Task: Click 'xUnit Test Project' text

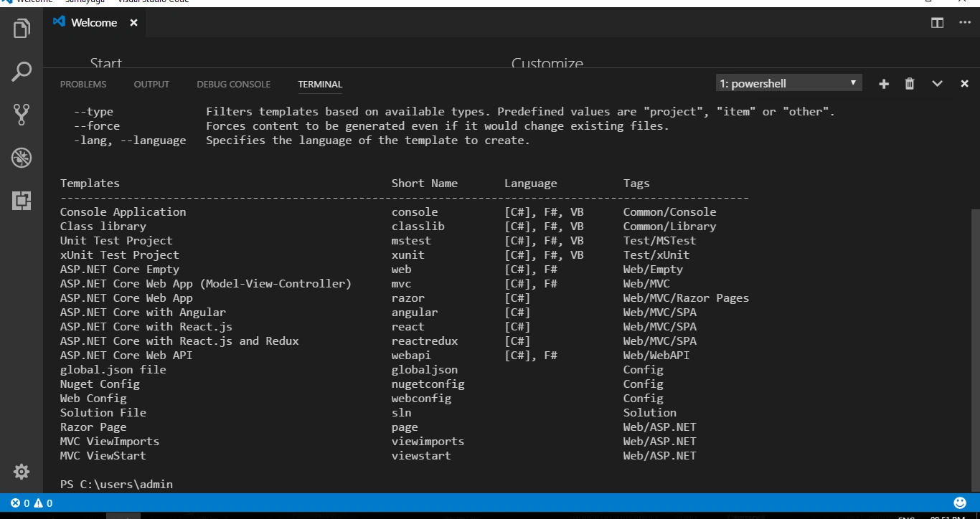Action: [120, 255]
